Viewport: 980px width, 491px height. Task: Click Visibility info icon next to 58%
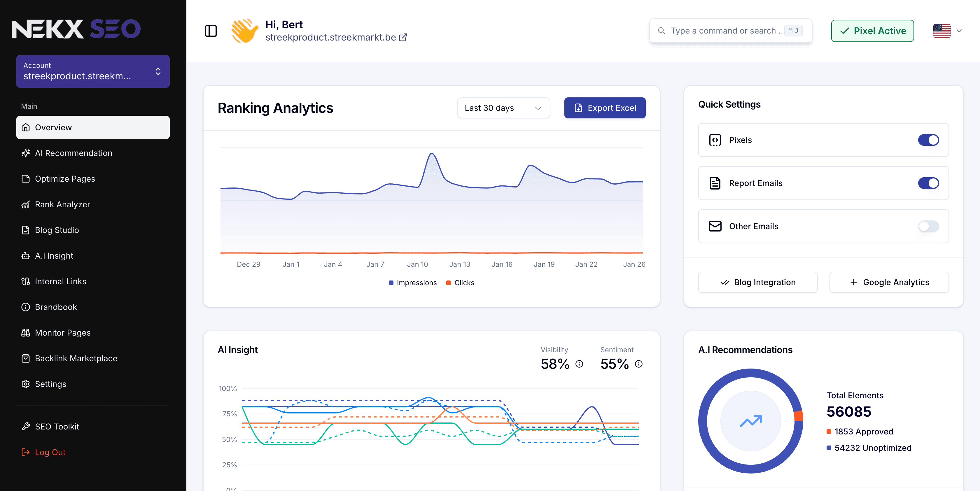[579, 364]
